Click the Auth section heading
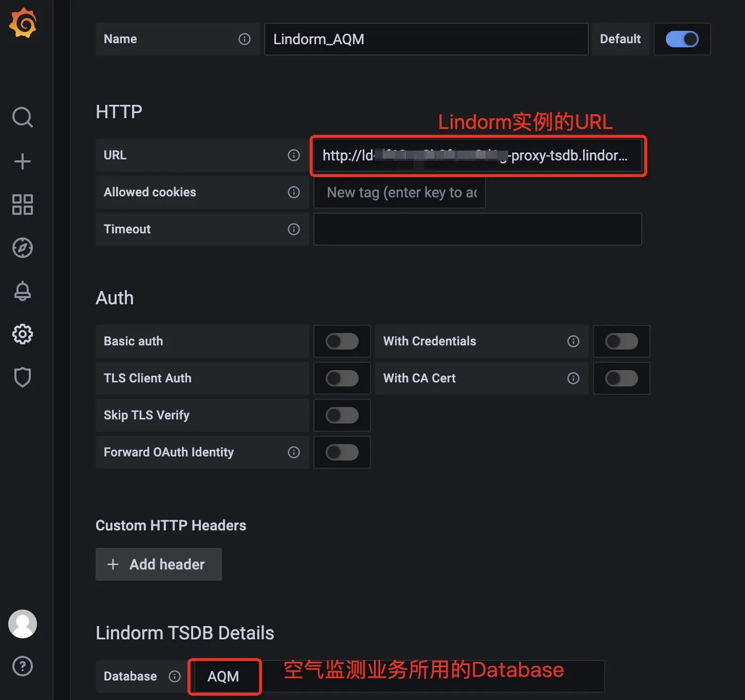745x700 pixels. tap(114, 298)
